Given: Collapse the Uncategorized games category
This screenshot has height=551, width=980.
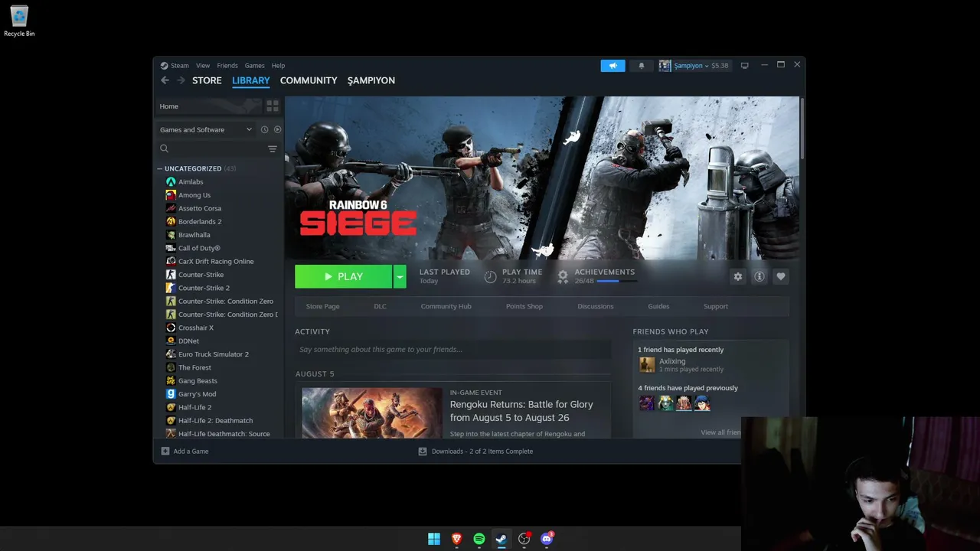Looking at the screenshot, I should 160,168.
